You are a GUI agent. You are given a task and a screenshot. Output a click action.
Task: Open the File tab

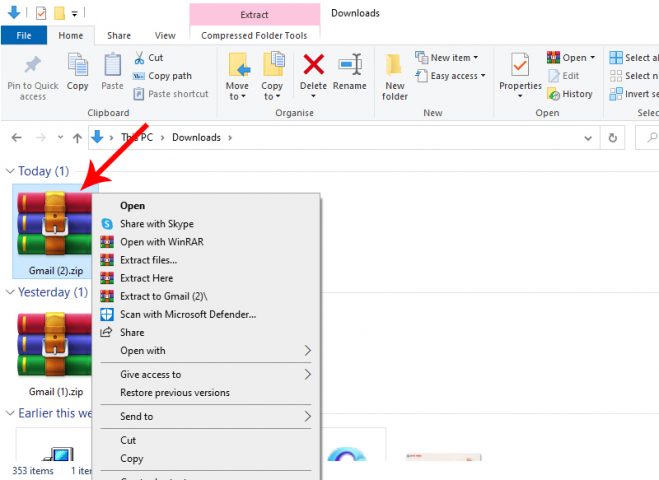tap(24, 35)
